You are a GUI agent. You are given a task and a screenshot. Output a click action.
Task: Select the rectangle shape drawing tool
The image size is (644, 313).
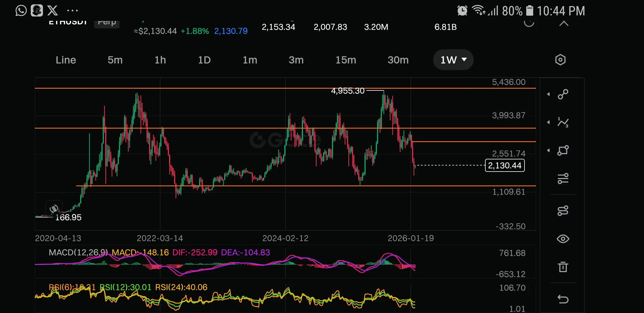(563, 150)
